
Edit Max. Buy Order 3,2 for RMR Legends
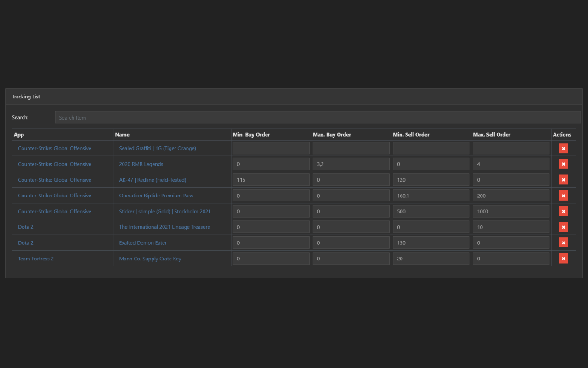[351, 164]
